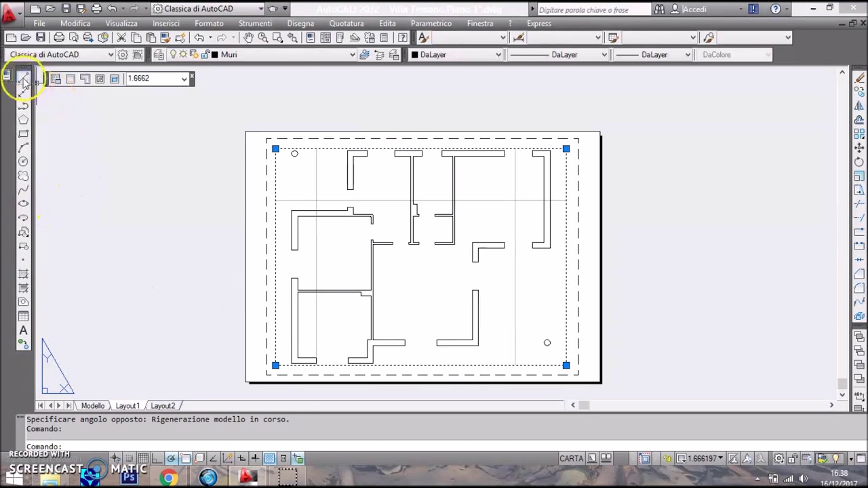Click the Zoom Realtime magnifier icon
The image size is (868, 488).
pyautogui.click(x=263, y=37)
